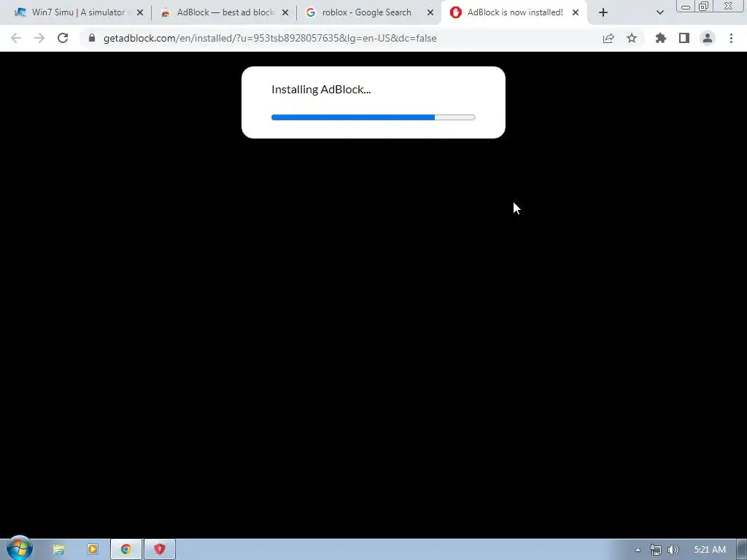Close the AdBlock is now installed tab

pos(576,13)
